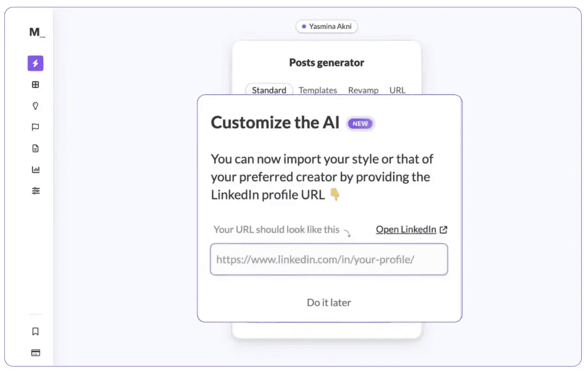
Task: Select the lightning bolt posts generator icon
Action: (35, 63)
